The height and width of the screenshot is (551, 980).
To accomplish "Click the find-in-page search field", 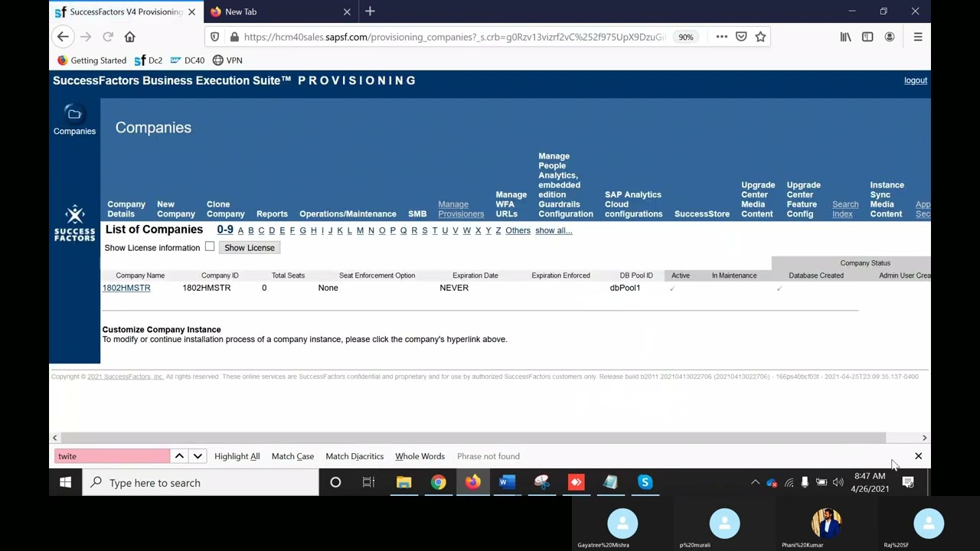I will pos(112,456).
